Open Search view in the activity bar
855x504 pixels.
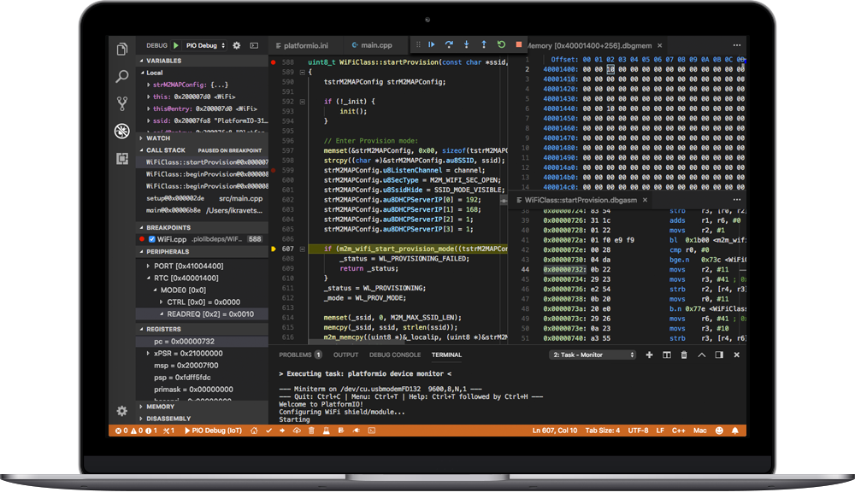[x=121, y=76]
